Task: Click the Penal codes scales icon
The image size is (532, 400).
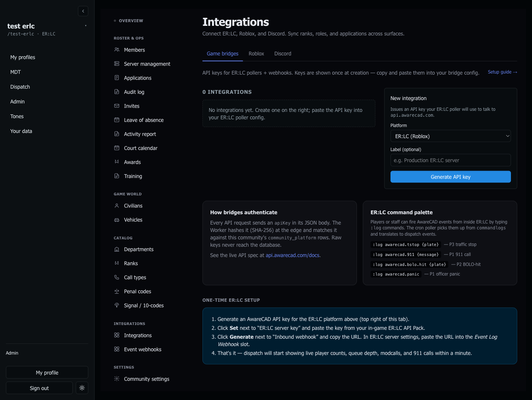Action: pos(117,291)
